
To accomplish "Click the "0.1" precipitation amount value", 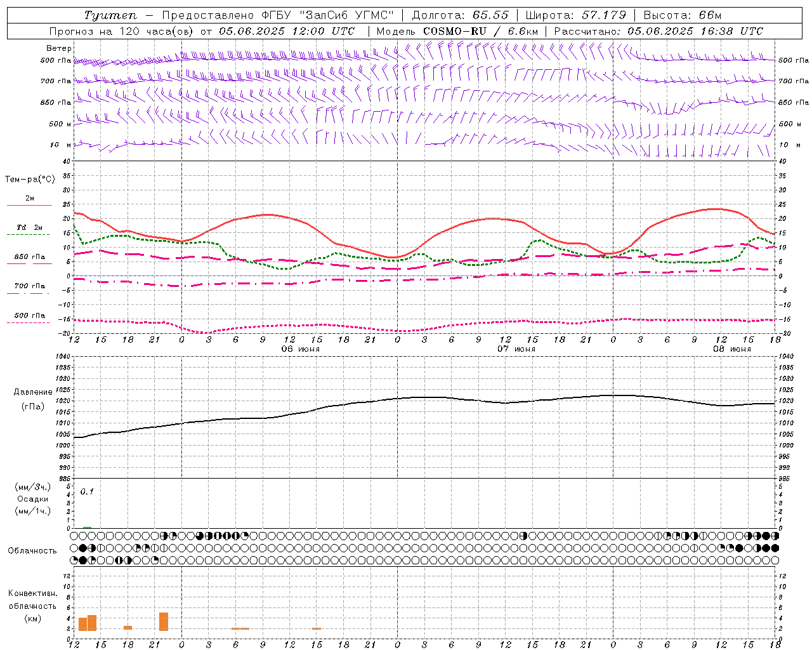I will point(87,492).
